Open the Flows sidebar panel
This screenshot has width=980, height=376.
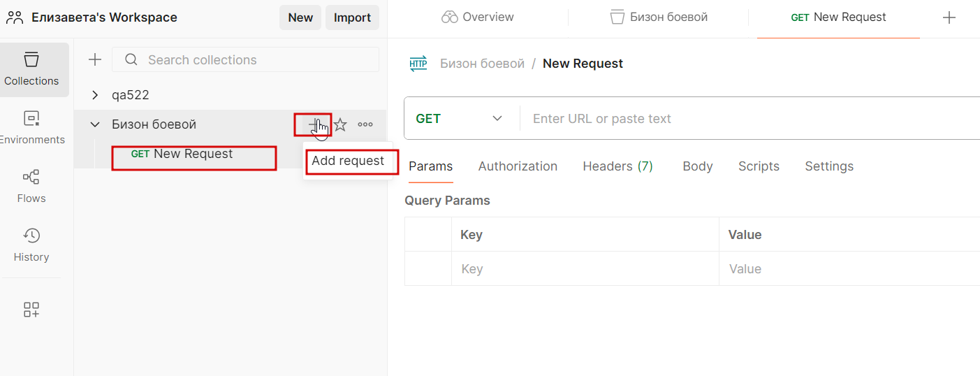[31, 186]
